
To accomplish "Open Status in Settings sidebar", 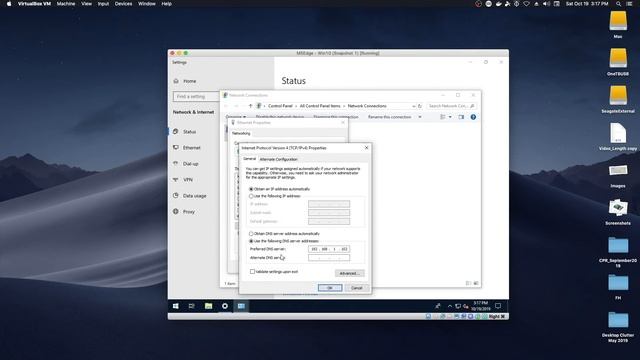I will [x=189, y=132].
